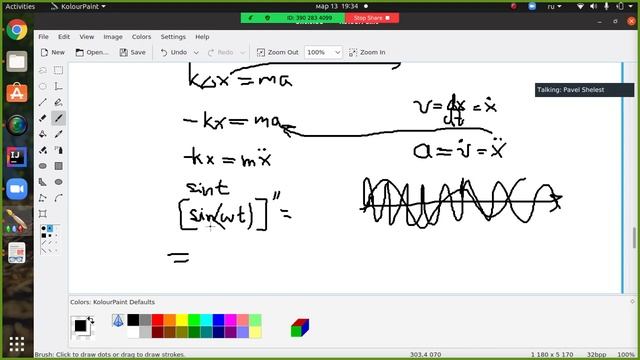Screen dimensions: 640x360
Task: Open the Settings menu
Action: [173, 37]
